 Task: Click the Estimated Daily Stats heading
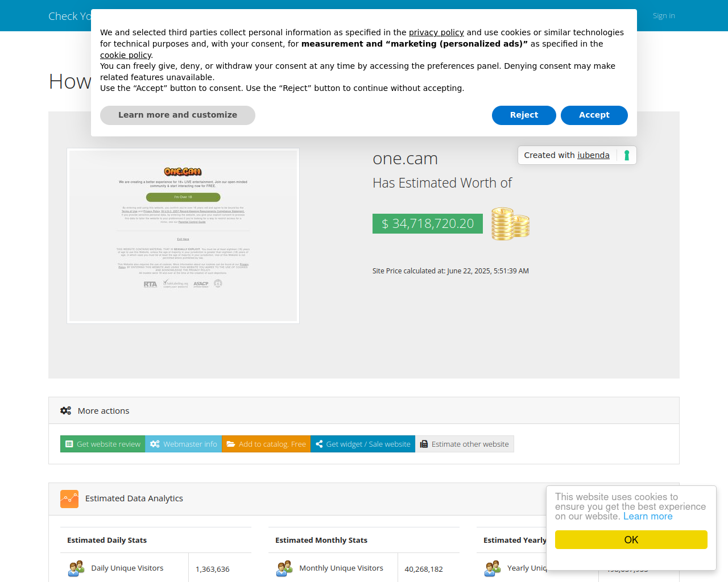[x=107, y=540]
